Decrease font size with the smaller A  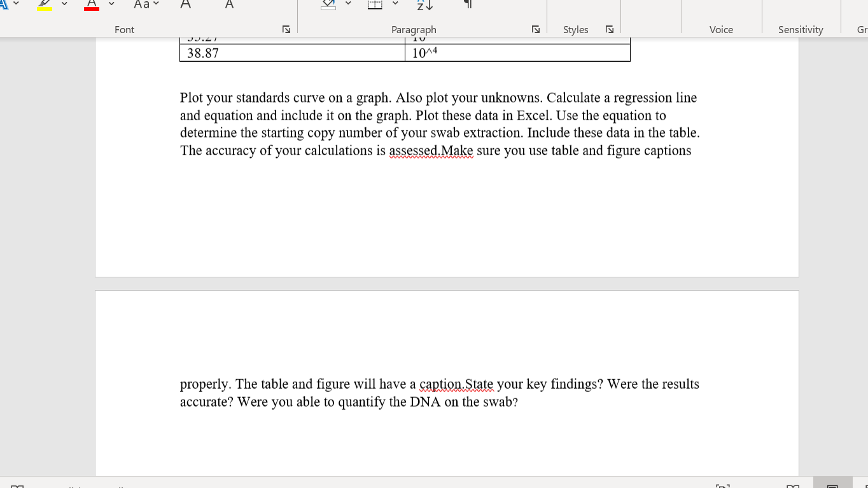(229, 4)
